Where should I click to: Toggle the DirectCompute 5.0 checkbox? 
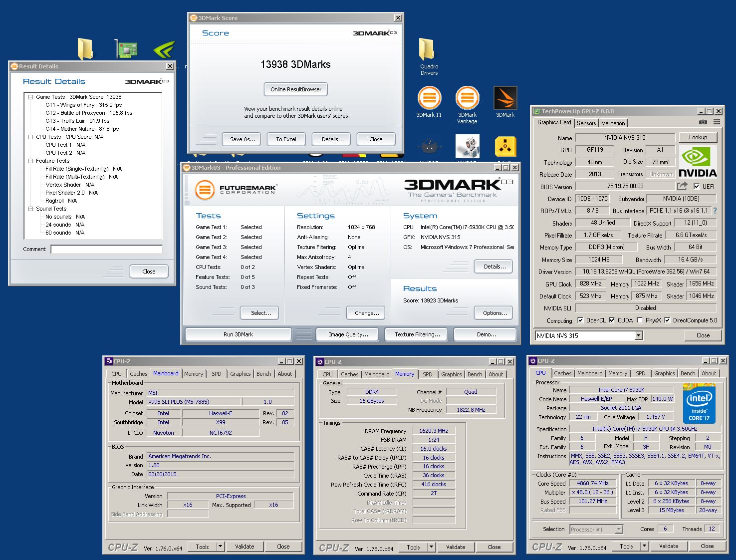click(x=667, y=320)
